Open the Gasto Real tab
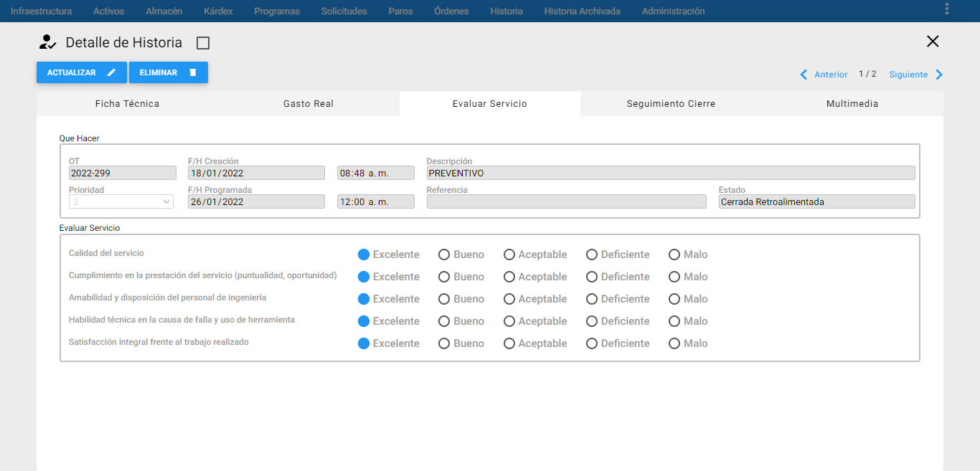Screen dimensions: 980x471 click(x=308, y=104)
